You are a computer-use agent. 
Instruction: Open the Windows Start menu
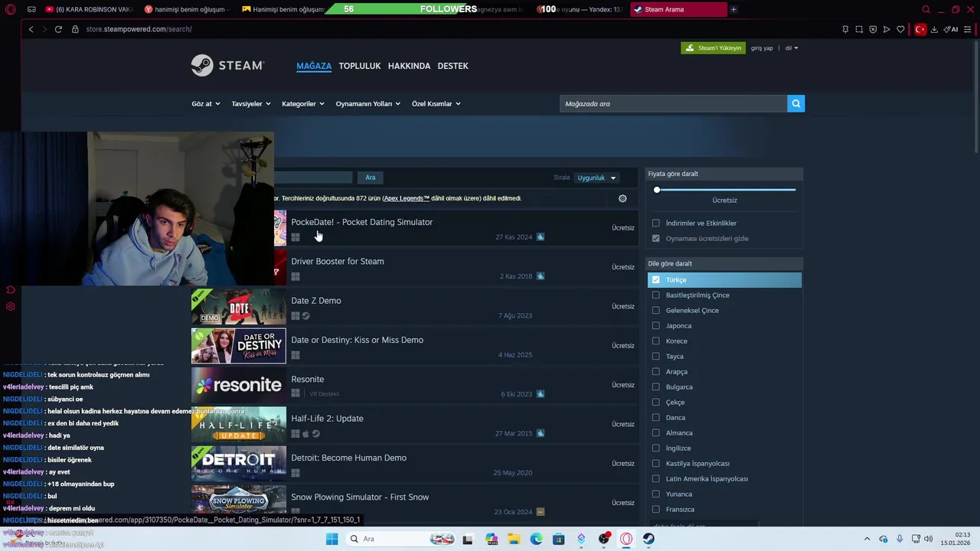coord(332,539)
